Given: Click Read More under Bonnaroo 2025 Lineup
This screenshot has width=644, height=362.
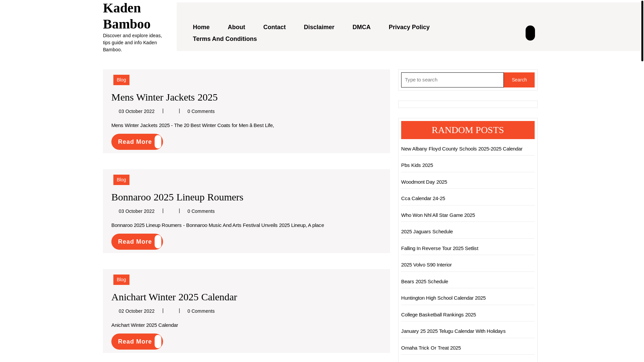Looking at the screenshot, I should [137, 242].
